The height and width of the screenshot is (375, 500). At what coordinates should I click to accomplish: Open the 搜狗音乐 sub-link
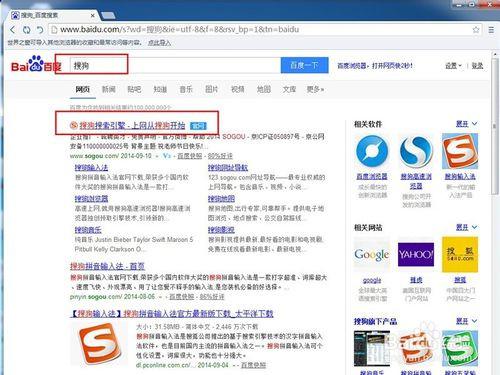click(88, 230)
